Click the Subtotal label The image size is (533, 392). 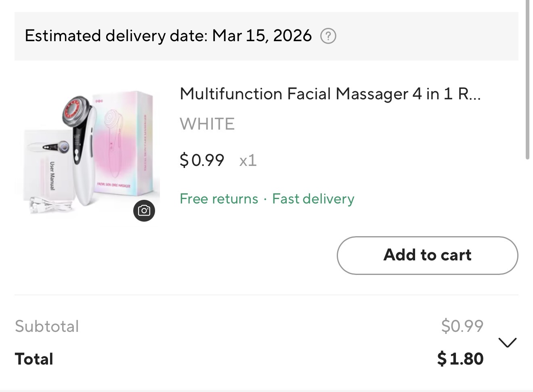click(x=47, y=326)
